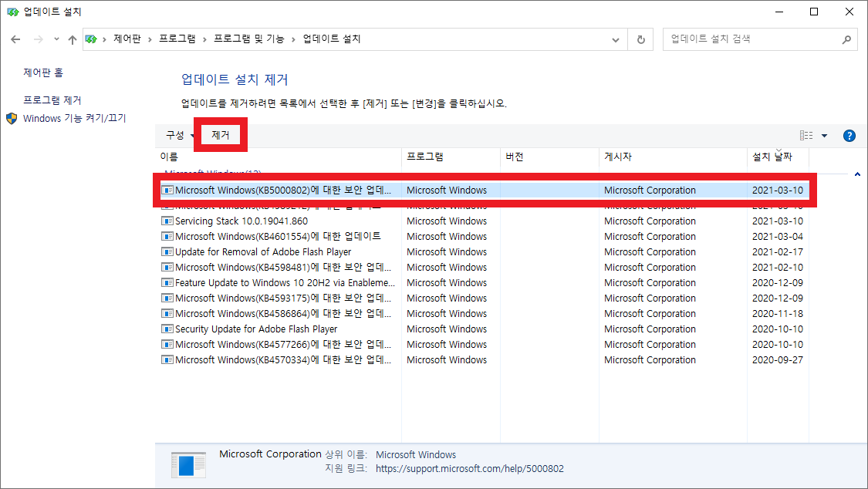Maximize the 업데이트 설치 window
This screenshot has width=868, height=489.
[814, 12]
